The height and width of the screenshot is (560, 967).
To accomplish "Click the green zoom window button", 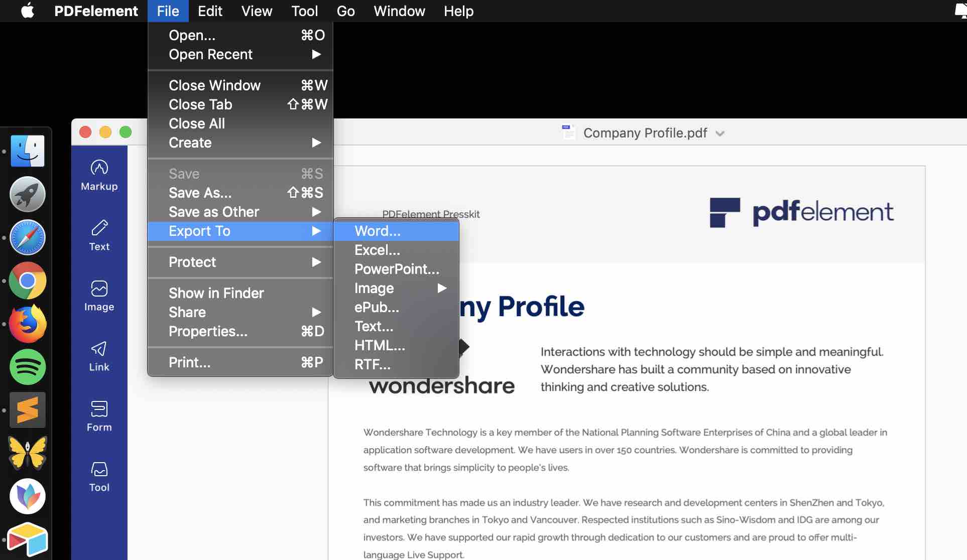I will [126, 132].
